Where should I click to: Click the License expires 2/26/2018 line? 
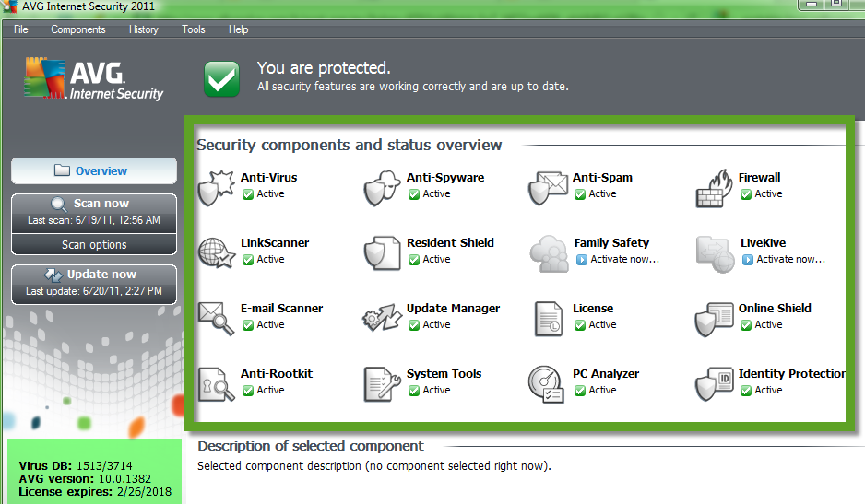(x=95, y=491)
